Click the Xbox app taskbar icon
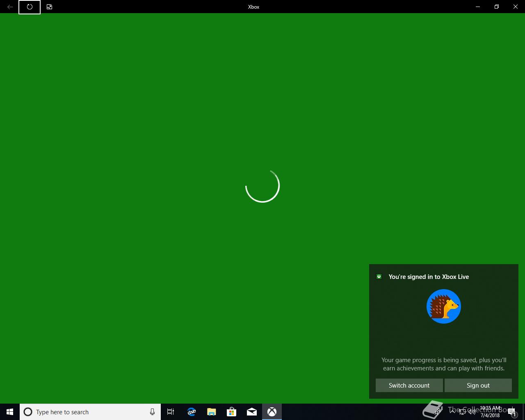Screen dimensions: 525x420 click(272, 412)
